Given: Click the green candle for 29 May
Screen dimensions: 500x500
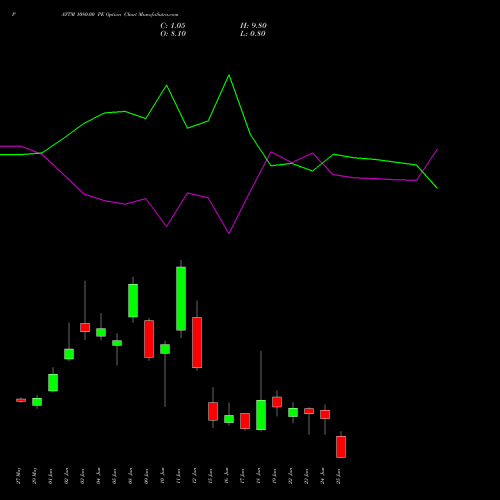Looking at the screenshot, I should pos(37,402).
